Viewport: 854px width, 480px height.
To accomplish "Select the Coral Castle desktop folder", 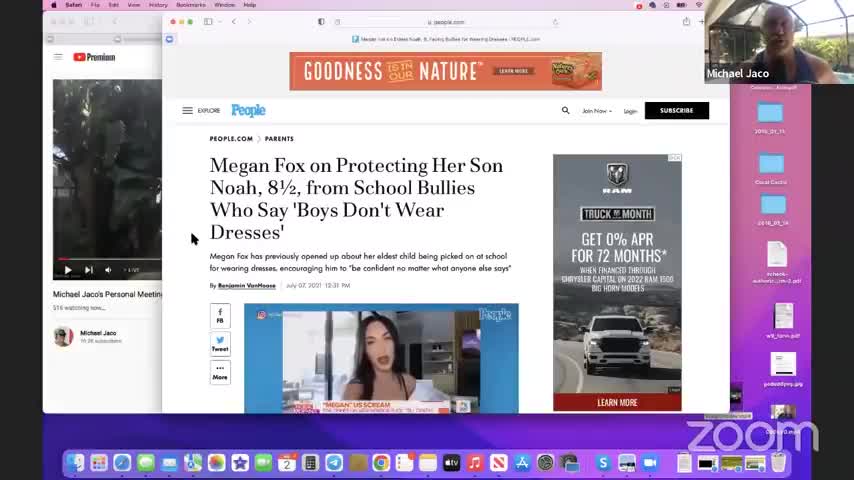I will coord(771,168).
